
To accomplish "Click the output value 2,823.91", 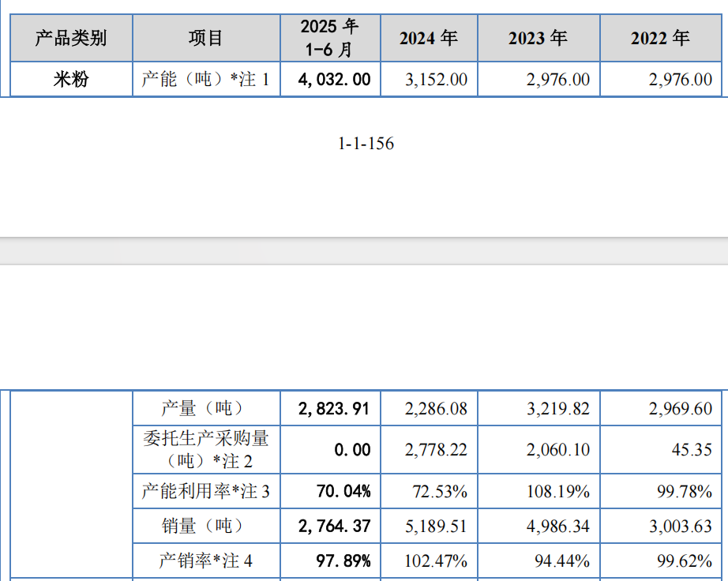I will click(x=335, y=408).
